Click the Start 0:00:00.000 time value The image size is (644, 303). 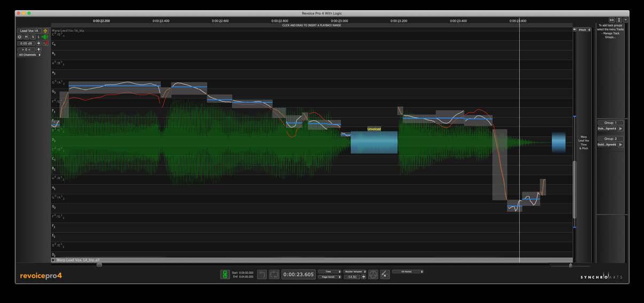pos(246,273)
